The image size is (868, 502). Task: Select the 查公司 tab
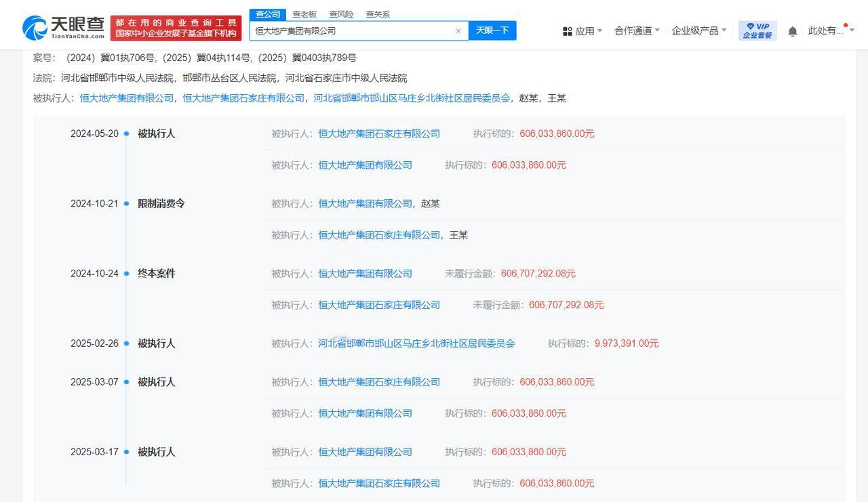(268, 14)
